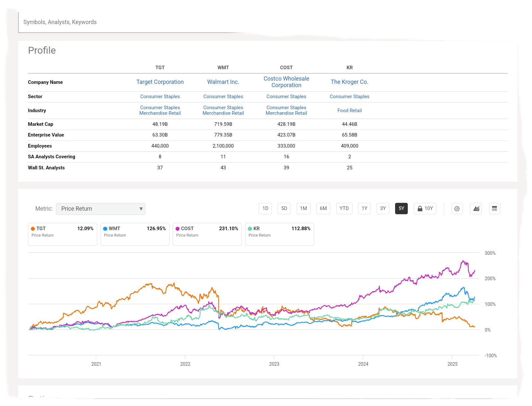Choose the 6M time range

pyautogui.click(x=323, y=208)
